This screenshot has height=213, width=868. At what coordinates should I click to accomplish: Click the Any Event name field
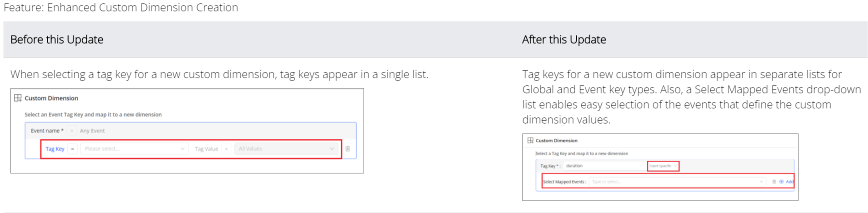tap(92, 131)
